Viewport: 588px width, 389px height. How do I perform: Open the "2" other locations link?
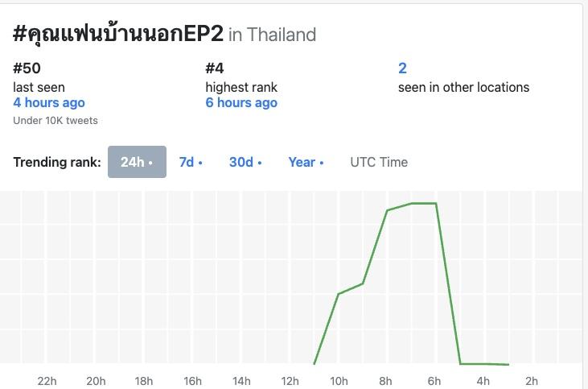402,68
